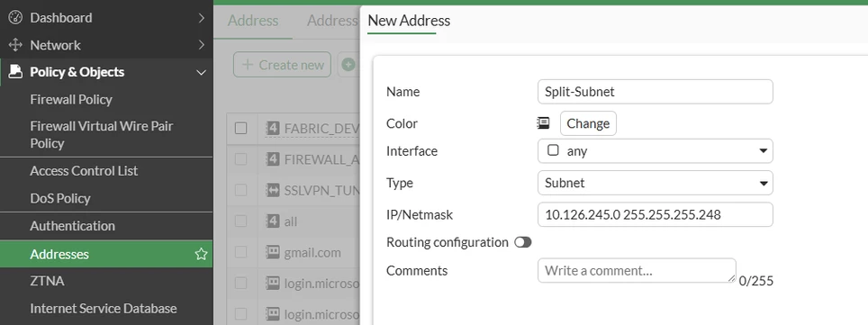Click the Comments text area
The width and height of the screenshot is (868, 325).
tap(637, 270)
